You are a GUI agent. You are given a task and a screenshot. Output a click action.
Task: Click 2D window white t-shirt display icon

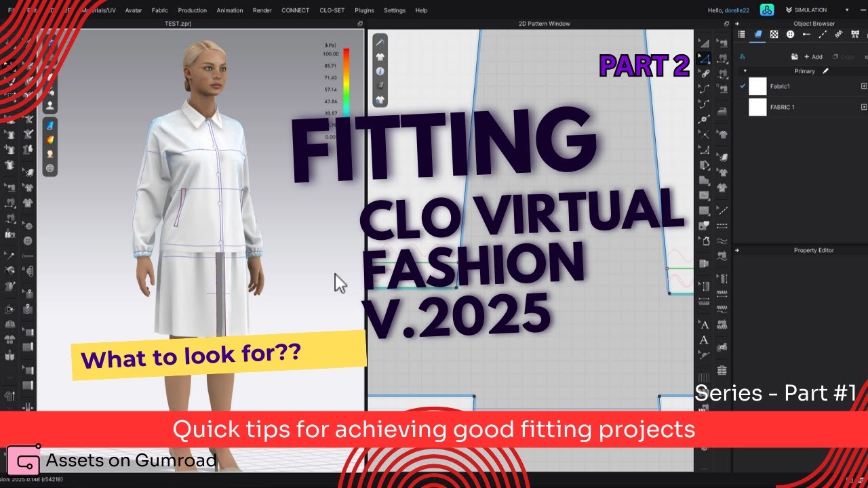[x=380, y=57]
